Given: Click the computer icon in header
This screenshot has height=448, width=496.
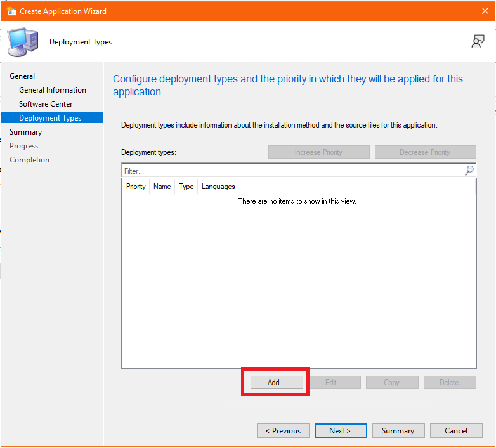Looking at the screenshot, I should [x=22, y=42].
